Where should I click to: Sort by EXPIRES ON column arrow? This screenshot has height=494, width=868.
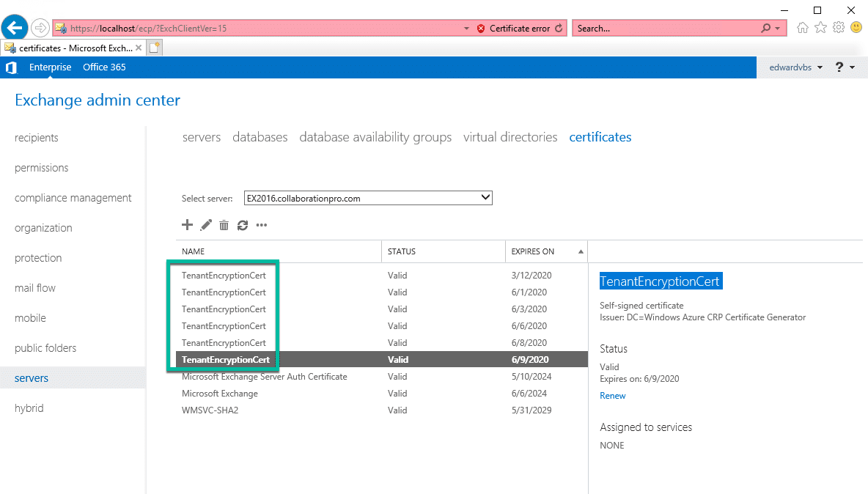pos(581,251)
